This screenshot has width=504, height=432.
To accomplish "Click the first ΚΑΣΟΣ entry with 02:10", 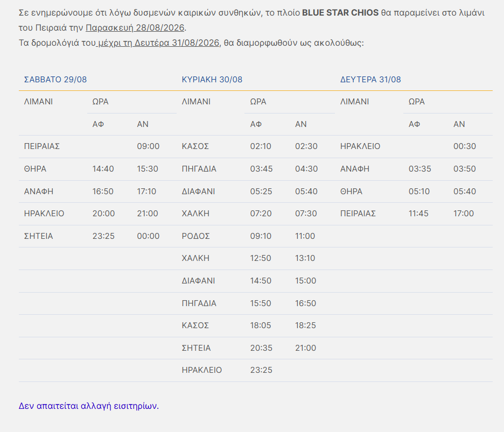I will [195, 146].
